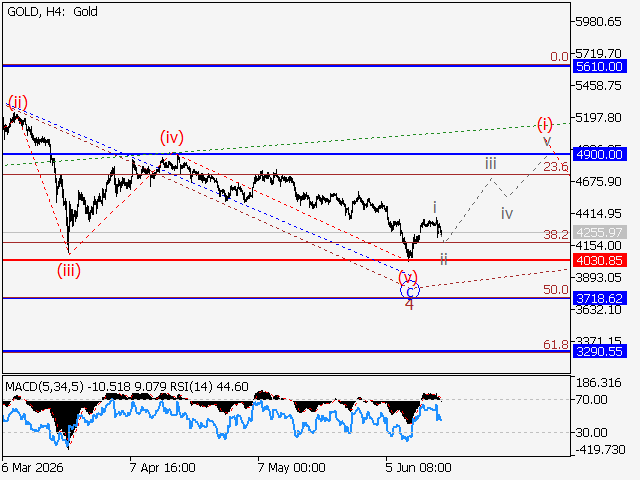The image size is (640, 480).
Task: Click the 4414.95 price axis label
Action: point(598,213)
